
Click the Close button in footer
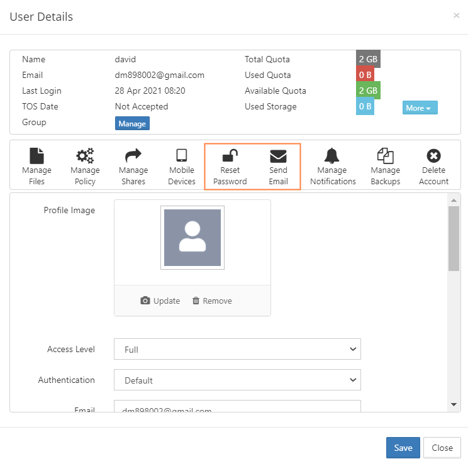[x=442, y=448]
